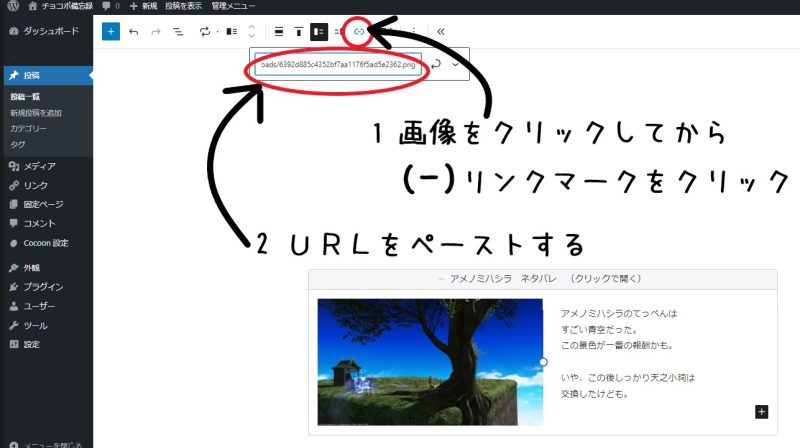Image resolution: width=800 pixels, height=448 pixels.
Task: Collapse the sidebar with double chevron icon
Action: coord(441,31)
